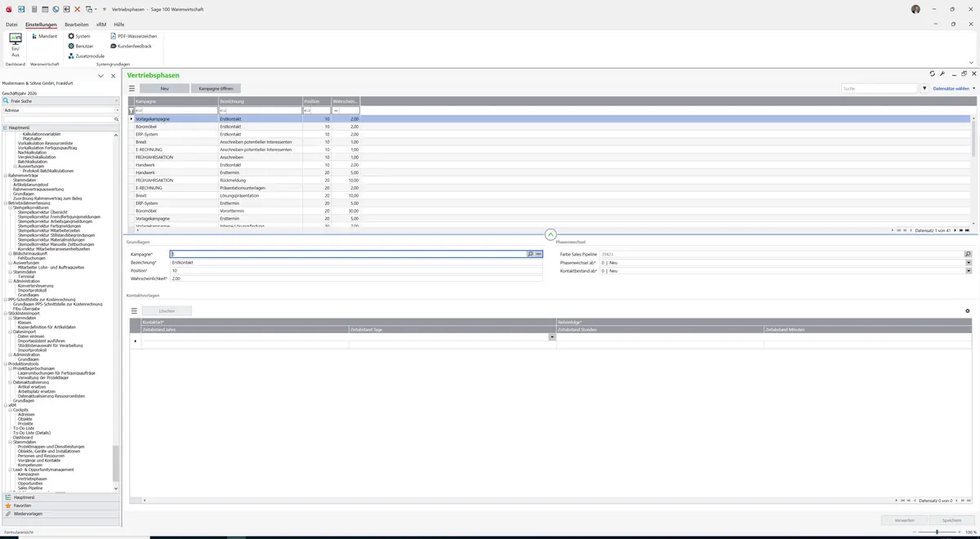
Task: Open Mandant settings in the ribbon
Action: click(43, 36)
